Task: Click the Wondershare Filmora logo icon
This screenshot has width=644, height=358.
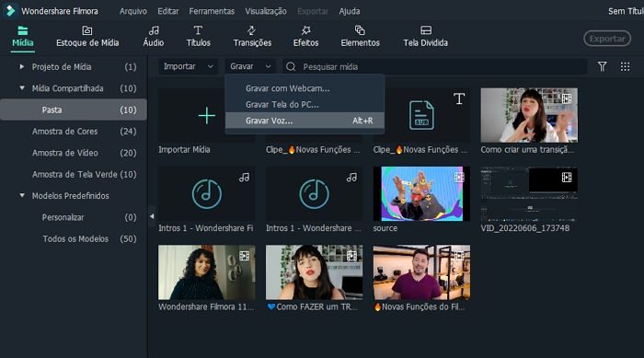Action: pyautogui.click(x=10, y=11)
